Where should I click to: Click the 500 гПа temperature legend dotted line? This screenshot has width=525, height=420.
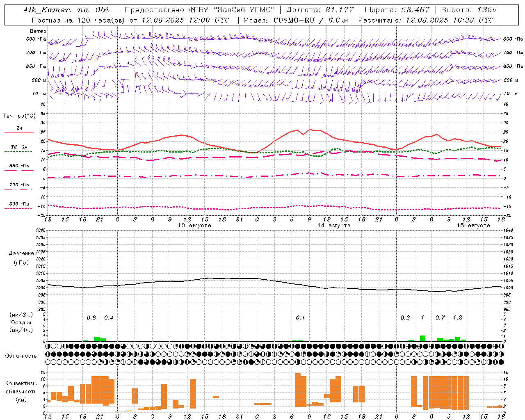coord(18,208)
